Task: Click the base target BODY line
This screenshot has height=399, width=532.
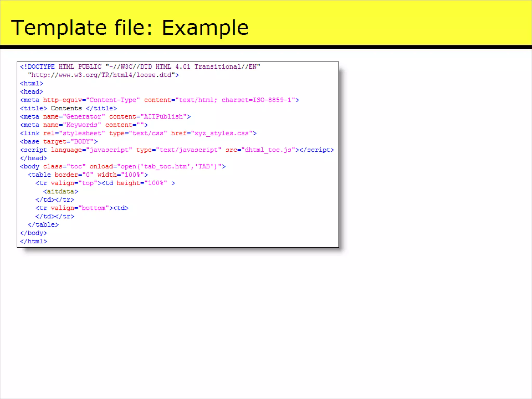Action: pos(59,142)
